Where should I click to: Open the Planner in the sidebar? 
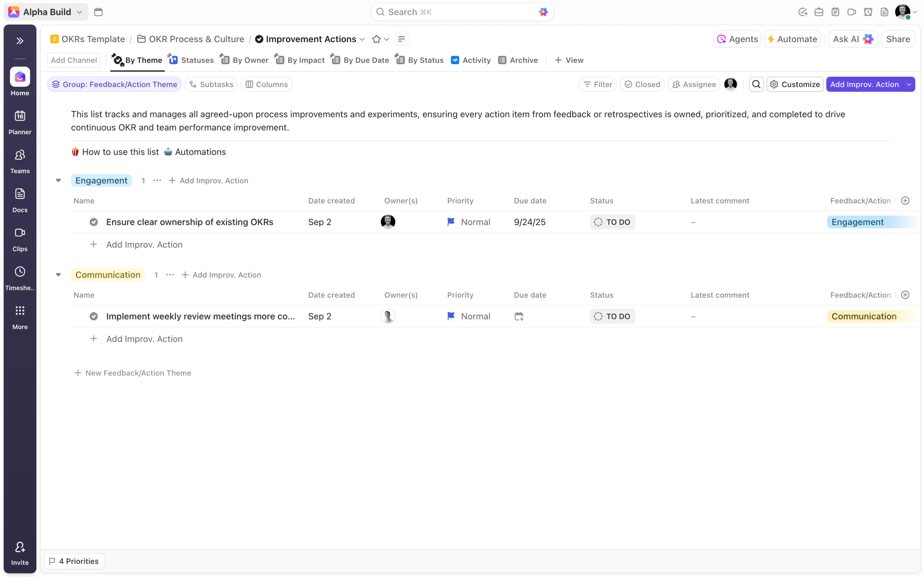pyautogui.click(x=20, y=122)
